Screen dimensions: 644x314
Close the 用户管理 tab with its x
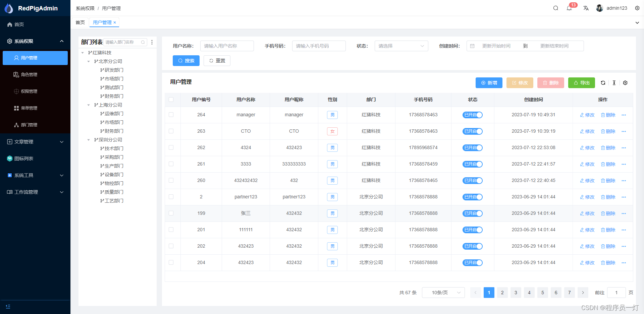coord(115,22)
